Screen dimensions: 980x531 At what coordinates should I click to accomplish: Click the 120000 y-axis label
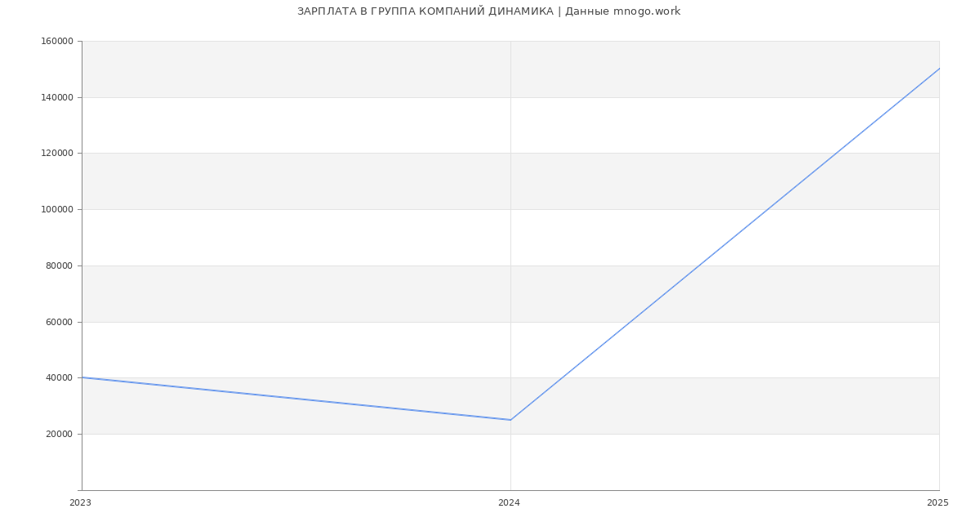click(59, 154)
